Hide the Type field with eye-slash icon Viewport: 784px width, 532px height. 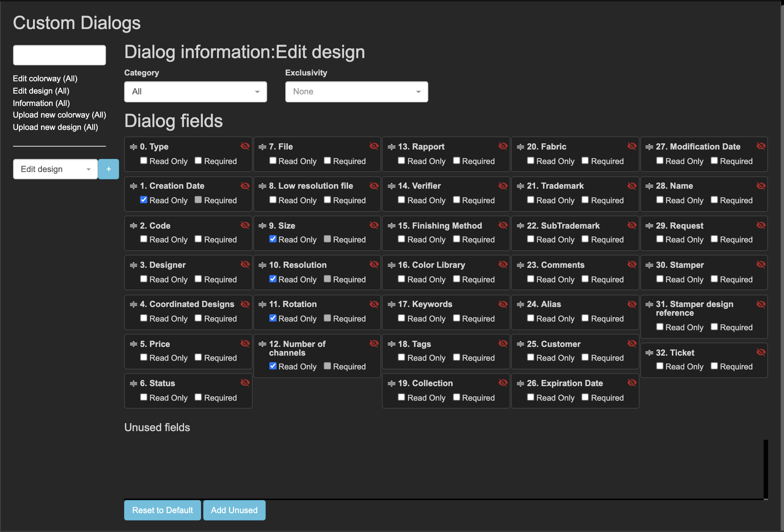(245, 146)
